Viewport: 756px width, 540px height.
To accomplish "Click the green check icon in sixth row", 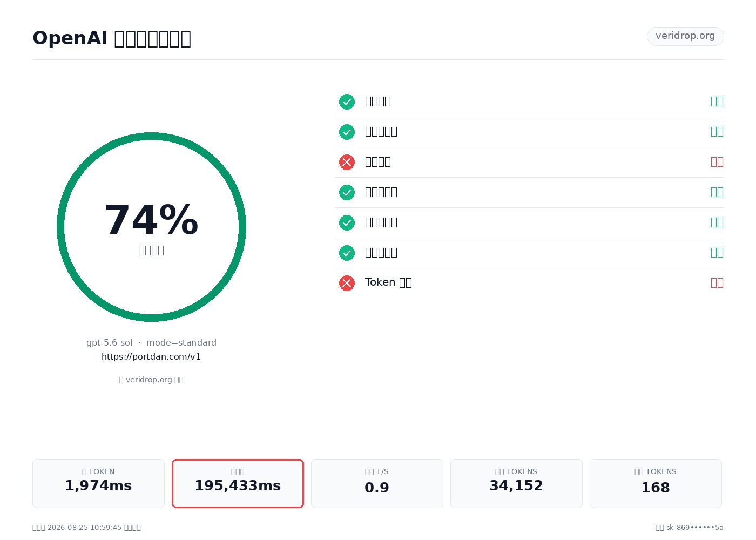I will click(x=347, y=253).
